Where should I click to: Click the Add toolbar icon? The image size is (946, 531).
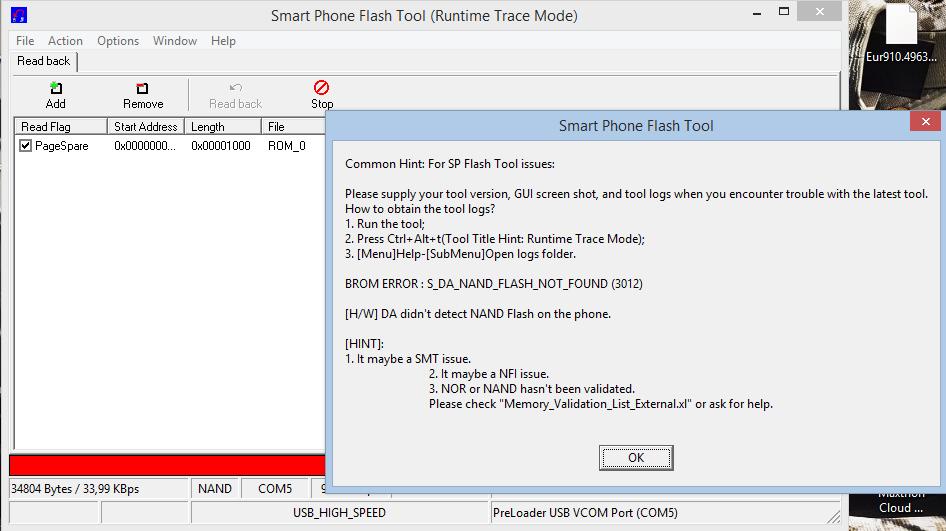56,89
